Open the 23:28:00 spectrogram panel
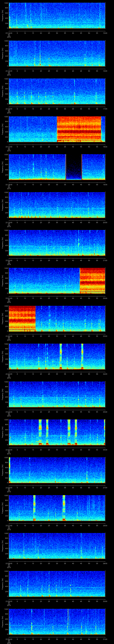The width and height of the screenshot is (114, 644). click(57, 546)
